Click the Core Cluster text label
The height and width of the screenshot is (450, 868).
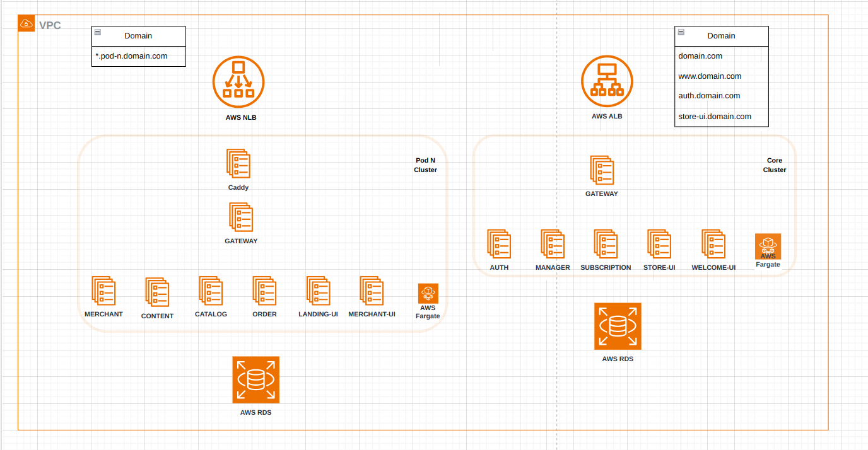point(774,165)
